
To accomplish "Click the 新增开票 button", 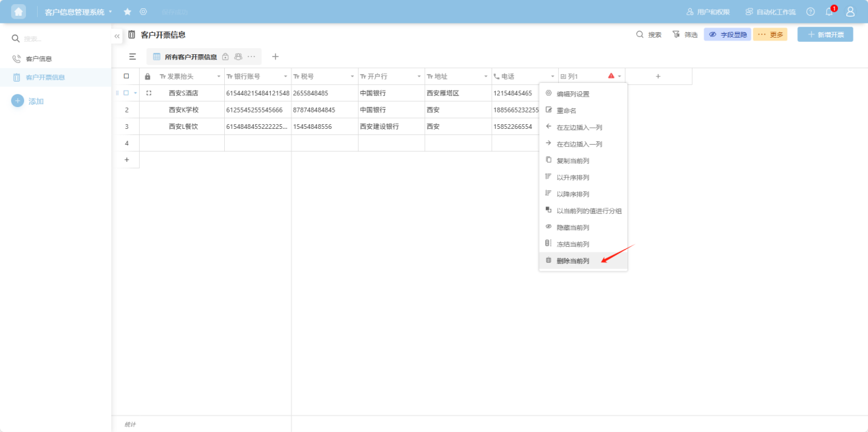I will click(825, 34).
